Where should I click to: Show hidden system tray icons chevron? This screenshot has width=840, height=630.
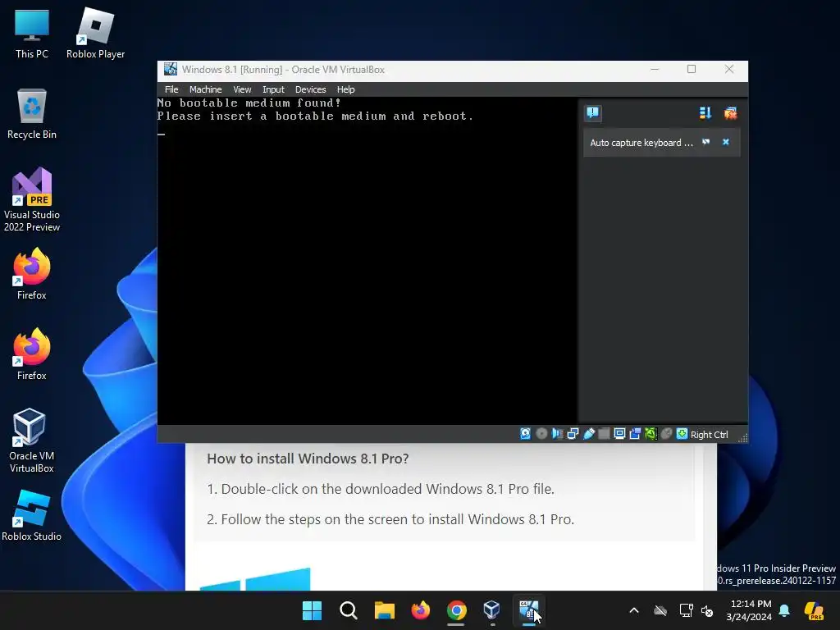click(x=634, y=610)
